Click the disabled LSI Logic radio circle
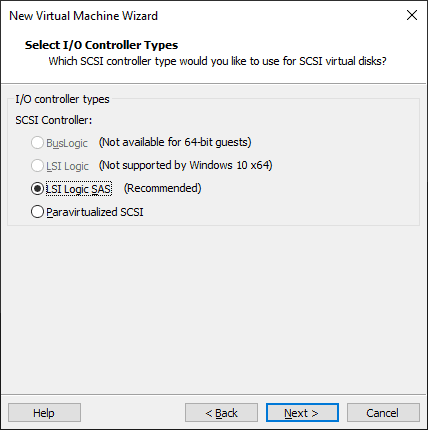Image resolution: width=428 pixels, height=430 pixels. point(37,166)
